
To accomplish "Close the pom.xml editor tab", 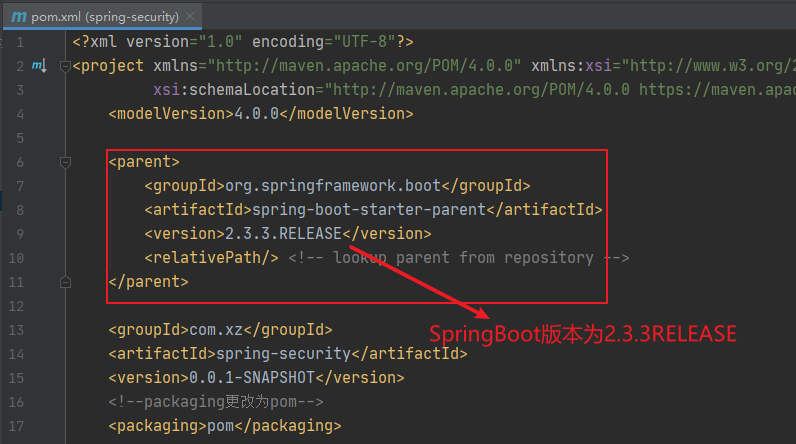I will pos(190,16).
